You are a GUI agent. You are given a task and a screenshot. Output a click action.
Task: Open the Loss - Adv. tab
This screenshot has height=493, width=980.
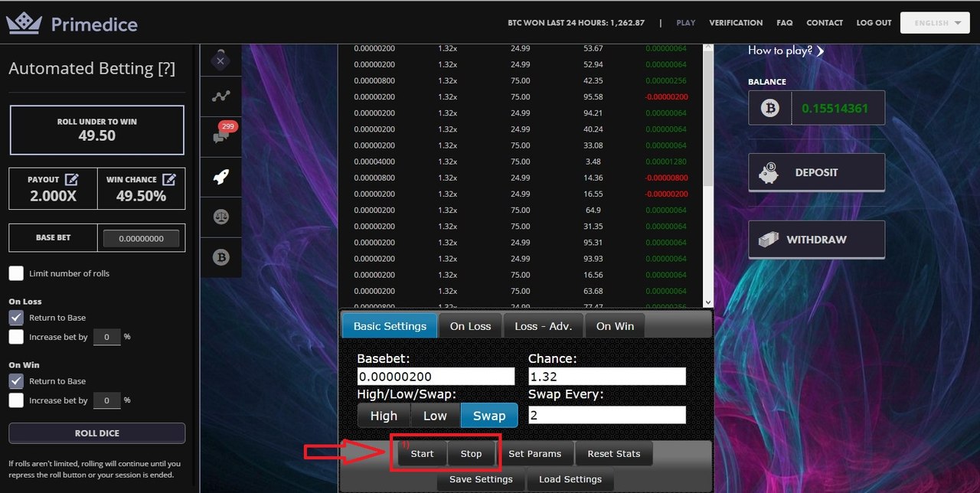544,326
